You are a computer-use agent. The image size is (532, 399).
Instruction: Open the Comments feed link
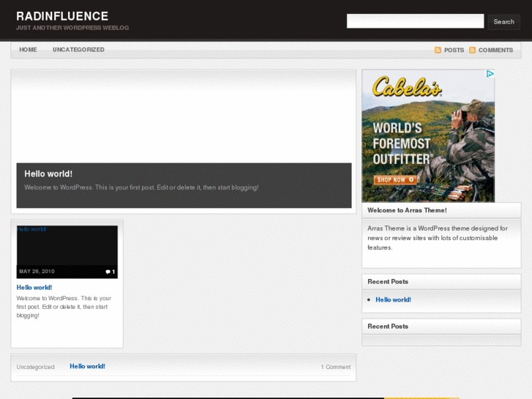tap(495, 50)
